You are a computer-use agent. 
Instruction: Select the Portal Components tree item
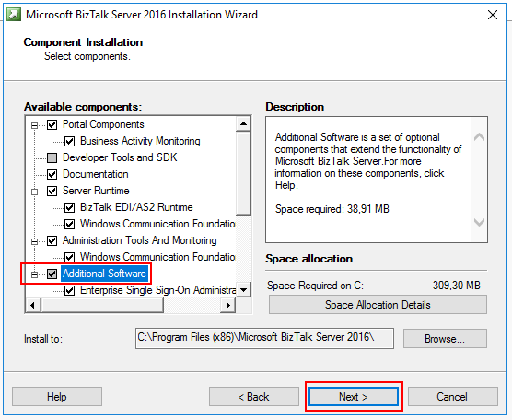[103, 124]
